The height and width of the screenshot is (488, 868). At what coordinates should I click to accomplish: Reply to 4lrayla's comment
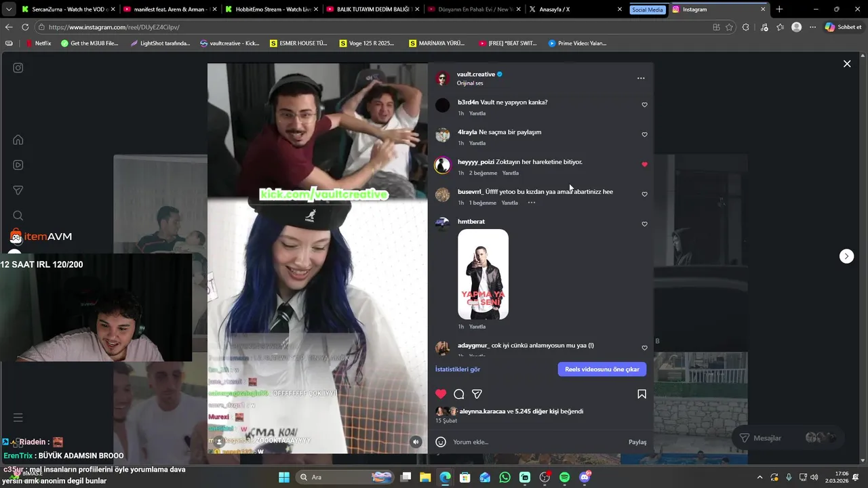[x=477, y=143]
